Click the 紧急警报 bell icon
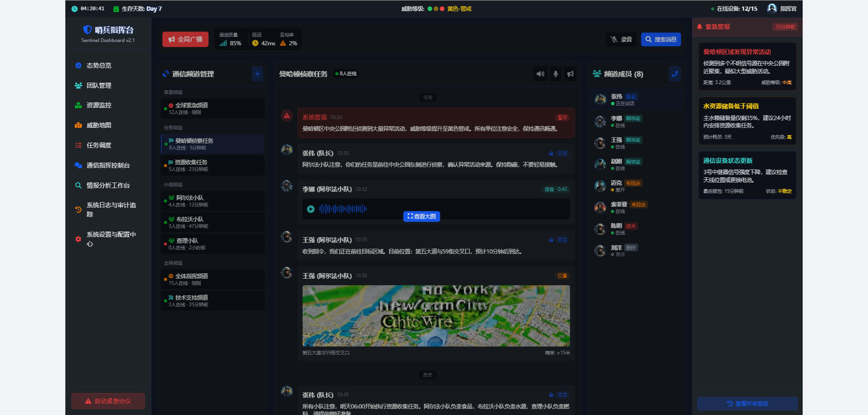Screen dimensions: 868x415 [x=700, y=27]
